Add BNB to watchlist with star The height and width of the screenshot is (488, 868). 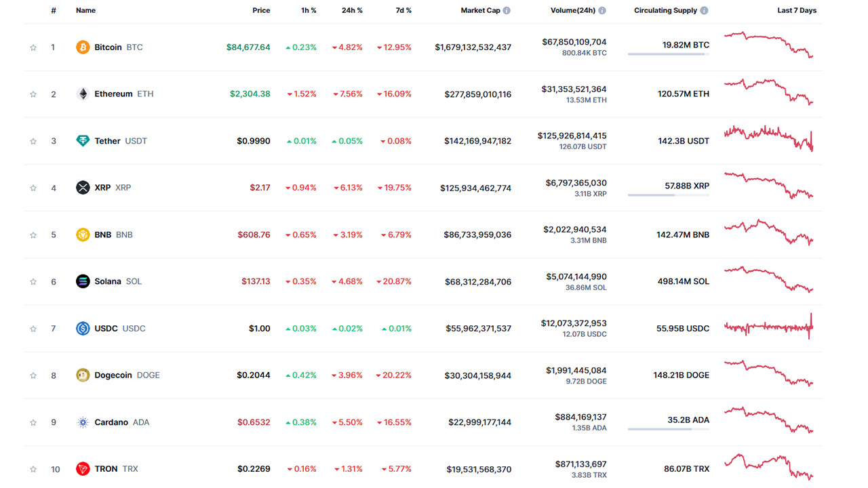pos(33,235)
